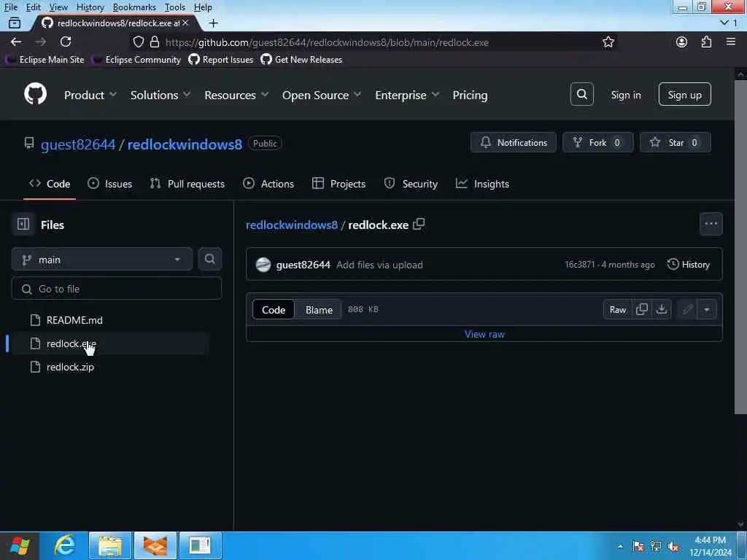Click the search files magnifier button
Viewport: 747px width, 560px height.
pos(209,259)
